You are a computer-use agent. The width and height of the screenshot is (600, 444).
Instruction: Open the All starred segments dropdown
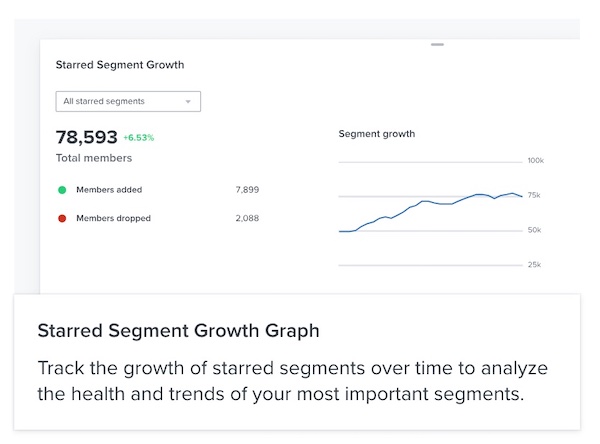point(128,101)
